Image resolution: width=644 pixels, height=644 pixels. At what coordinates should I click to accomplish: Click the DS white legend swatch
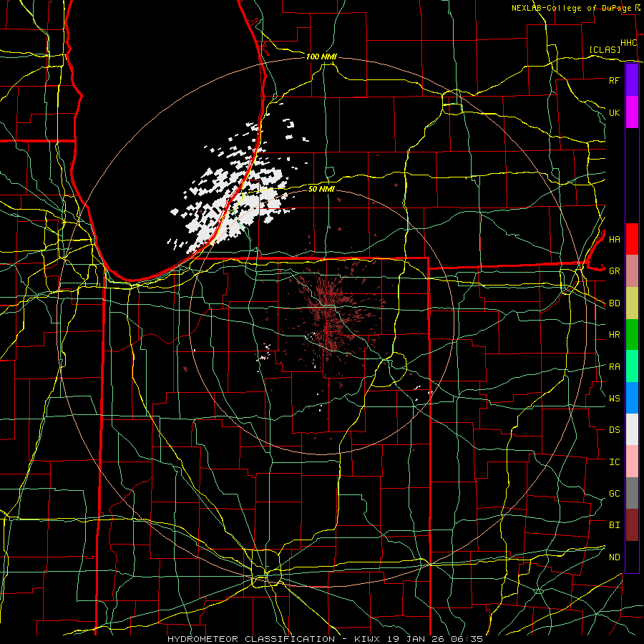pyautogui.click(x=632, y=429)
